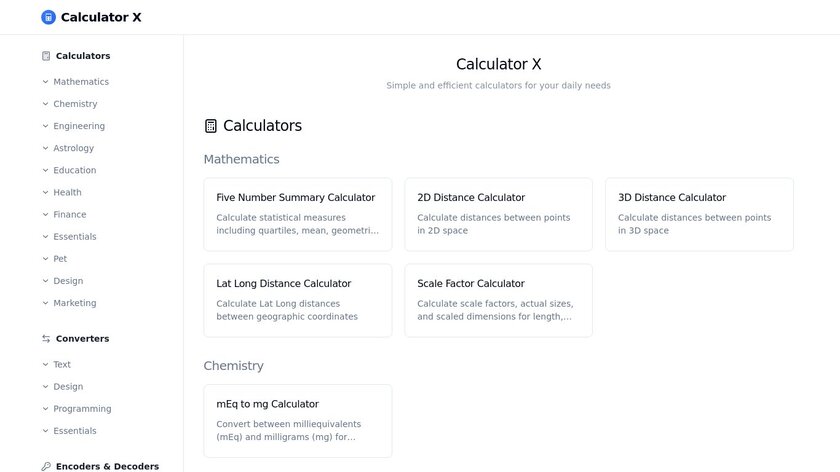Click the Calculator X header title
Image resolution: width=840 pixels, height=472 pixels.
click(101, 17)
